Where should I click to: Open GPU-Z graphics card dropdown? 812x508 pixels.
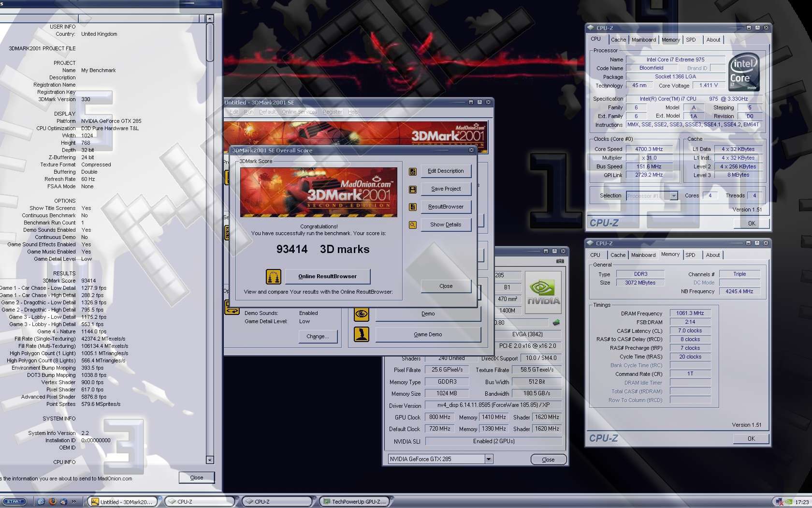pyautogui.click(x=489, y=459)
